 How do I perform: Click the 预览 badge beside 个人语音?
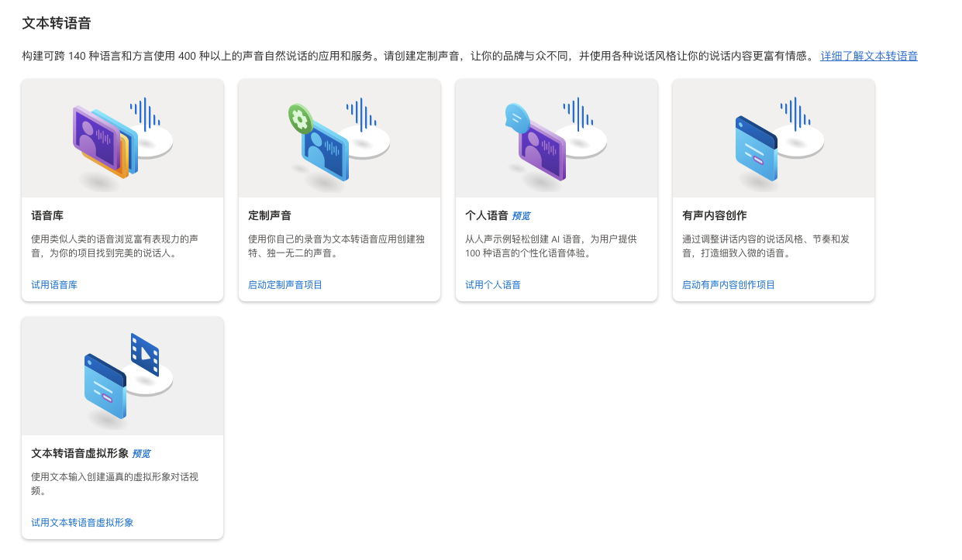click(521, 216)
